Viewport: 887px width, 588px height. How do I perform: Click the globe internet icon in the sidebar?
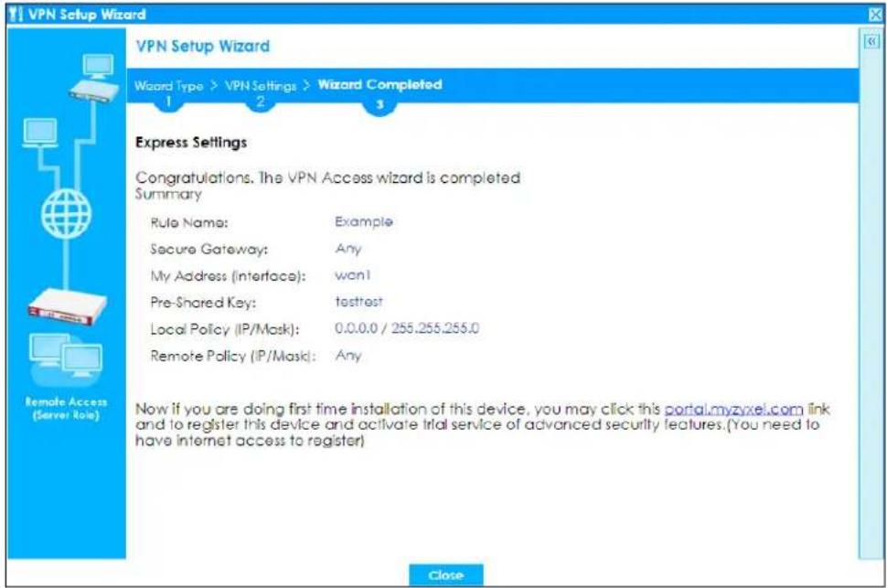(66, 213)
